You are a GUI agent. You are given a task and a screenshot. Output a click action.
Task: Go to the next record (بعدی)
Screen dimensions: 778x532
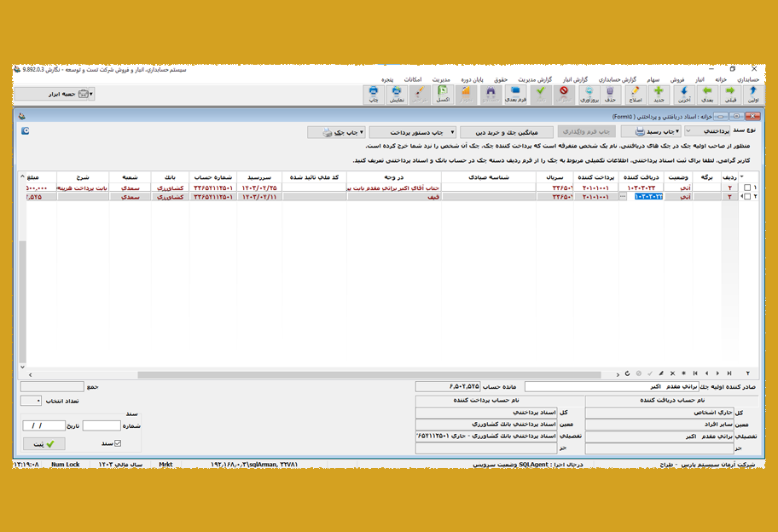point(707,94)
